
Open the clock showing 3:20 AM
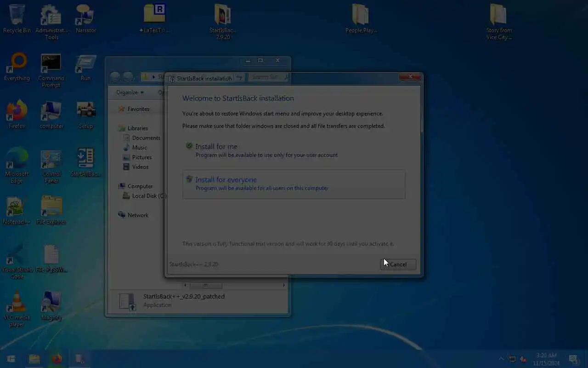click(546, 359)
